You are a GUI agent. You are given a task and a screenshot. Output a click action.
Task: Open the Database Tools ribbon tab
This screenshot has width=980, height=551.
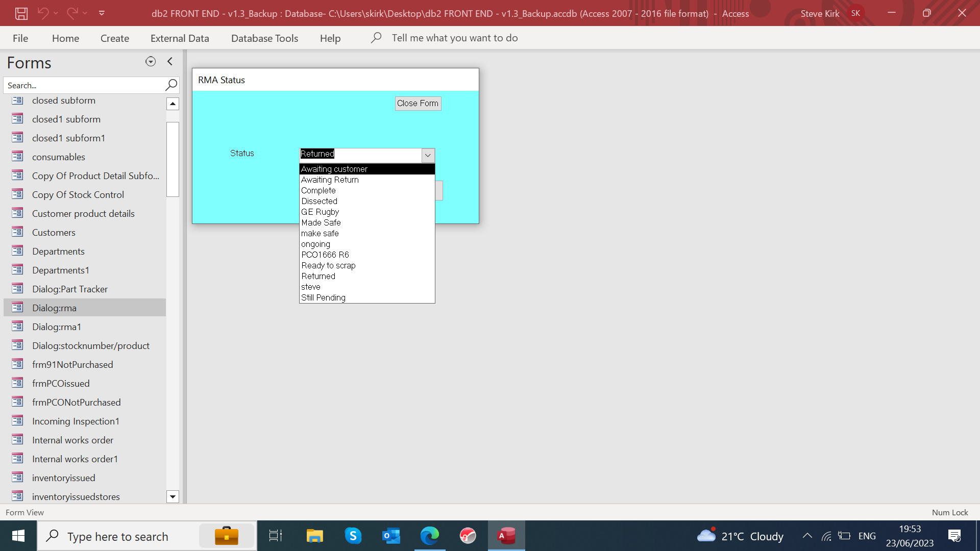(x=264, y=38)
